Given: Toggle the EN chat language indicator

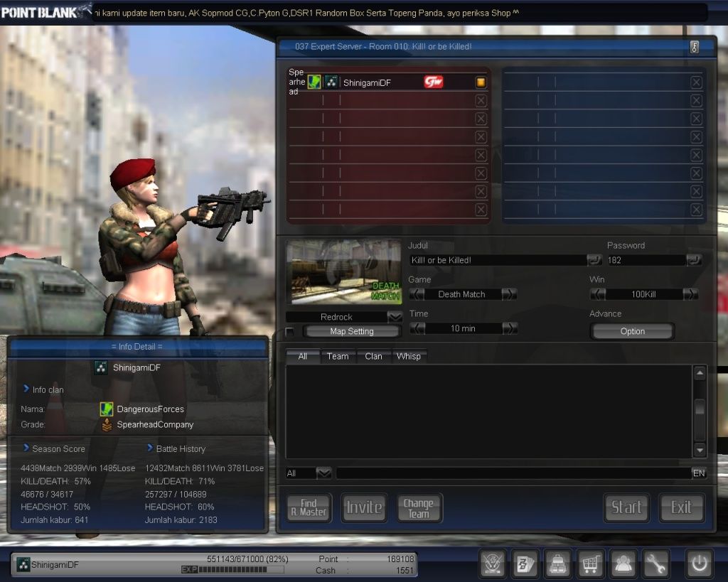Looking at the screenshot, I should (699, 473).
